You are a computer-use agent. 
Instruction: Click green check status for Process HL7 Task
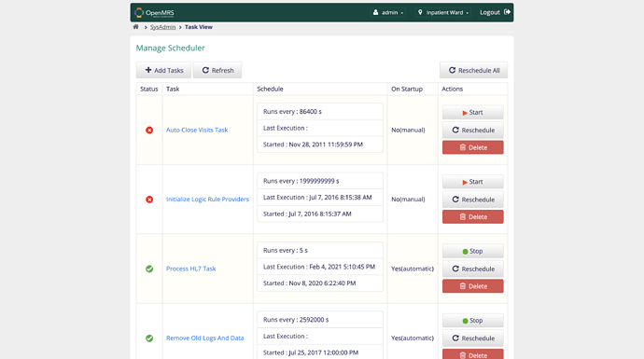pos(149,269)
